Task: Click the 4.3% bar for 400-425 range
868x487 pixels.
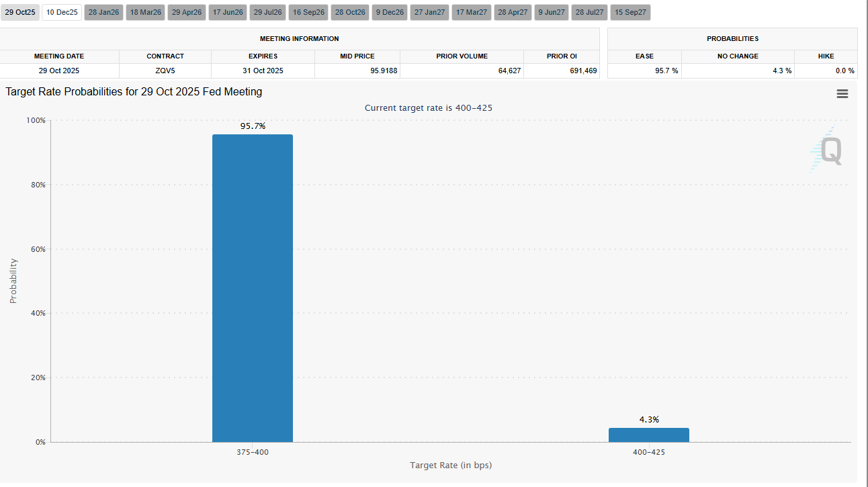Action: (648, 435)
